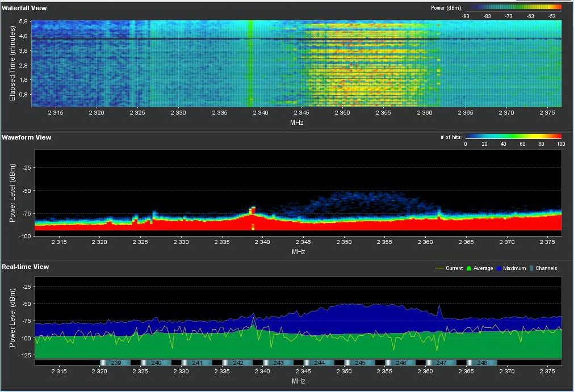Select channel 243 marker
Image resolution: width=574 pixels, height=392 pixels.
tap(278, 363)
